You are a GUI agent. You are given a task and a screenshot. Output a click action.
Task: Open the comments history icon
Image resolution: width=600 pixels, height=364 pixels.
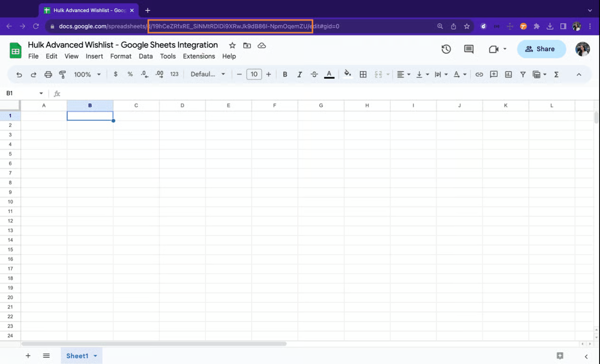pyautogui.click(x=469, y=49)
